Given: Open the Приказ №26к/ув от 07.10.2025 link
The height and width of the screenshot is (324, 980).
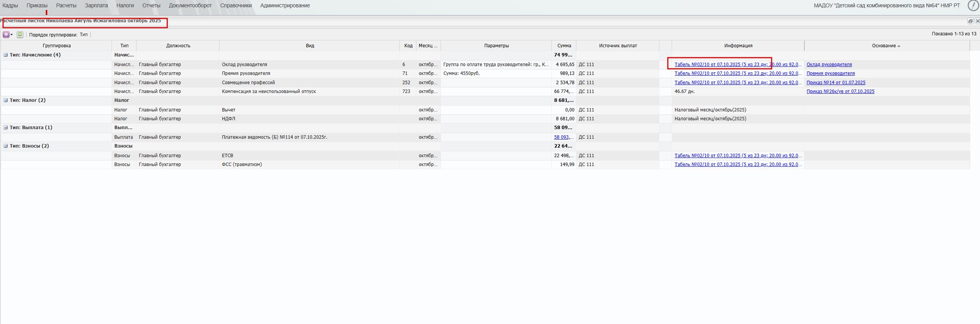Looking at the screenshot, I should (x=840, y=91).
